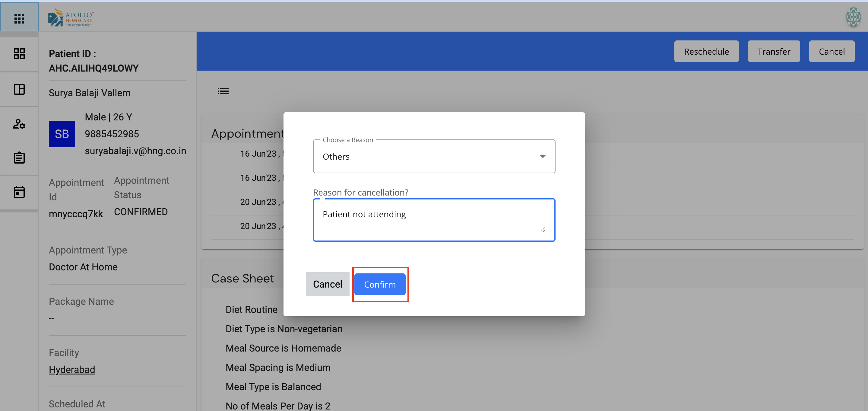868x411 pixels.
Task: Open the clipboard notes sidebar icon
Action: click(19, 158)
